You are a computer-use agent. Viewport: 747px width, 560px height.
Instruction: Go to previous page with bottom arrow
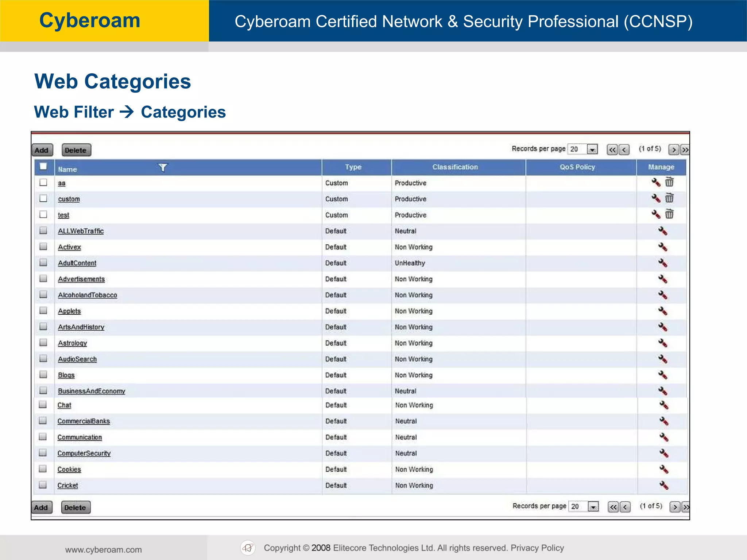(625, 507)
